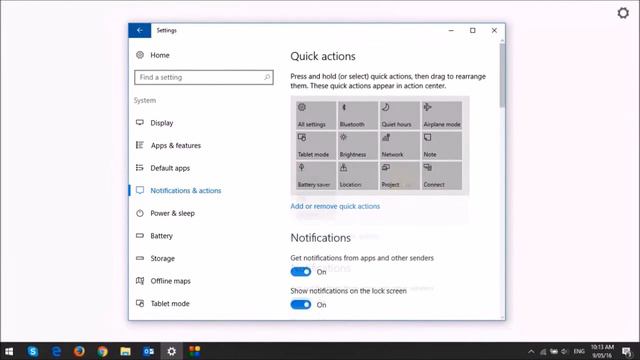Select the Battery saver quick action tile

click(316, 176)
